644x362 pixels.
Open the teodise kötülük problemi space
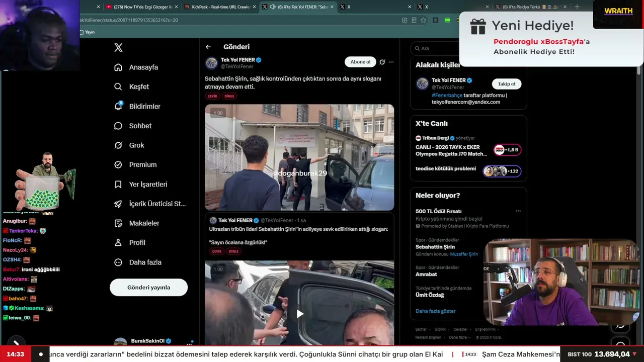446,168
